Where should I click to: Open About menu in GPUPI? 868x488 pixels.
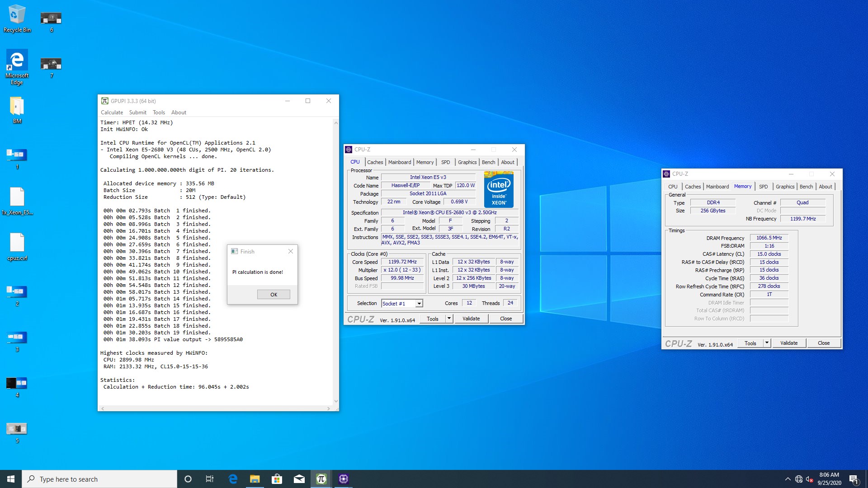coord(179,113)
